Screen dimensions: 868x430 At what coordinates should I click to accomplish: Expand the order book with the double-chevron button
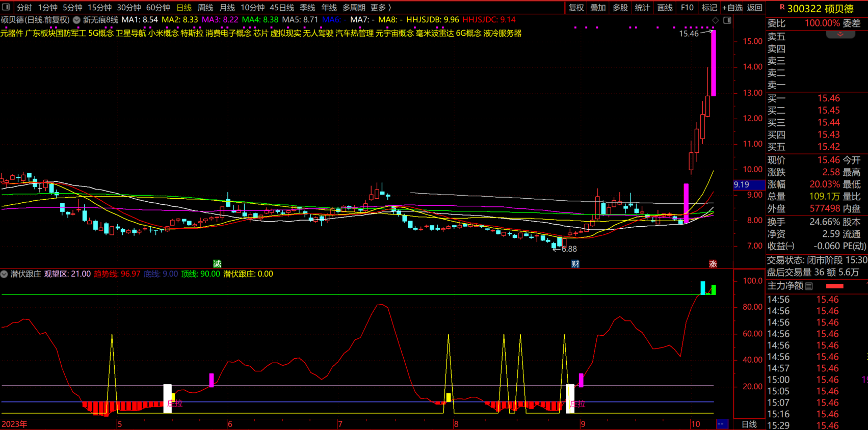click(x=840, y=34)
